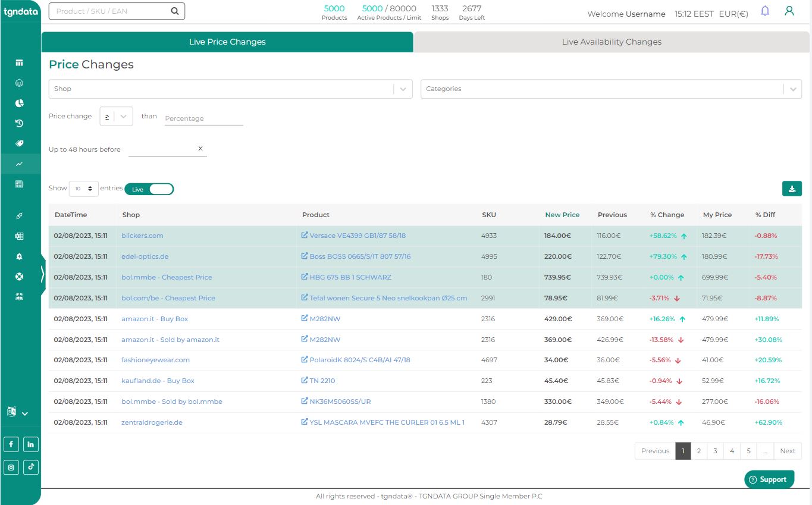Download table with the export button
The image size is (812, 505).
tap(792, 189)
